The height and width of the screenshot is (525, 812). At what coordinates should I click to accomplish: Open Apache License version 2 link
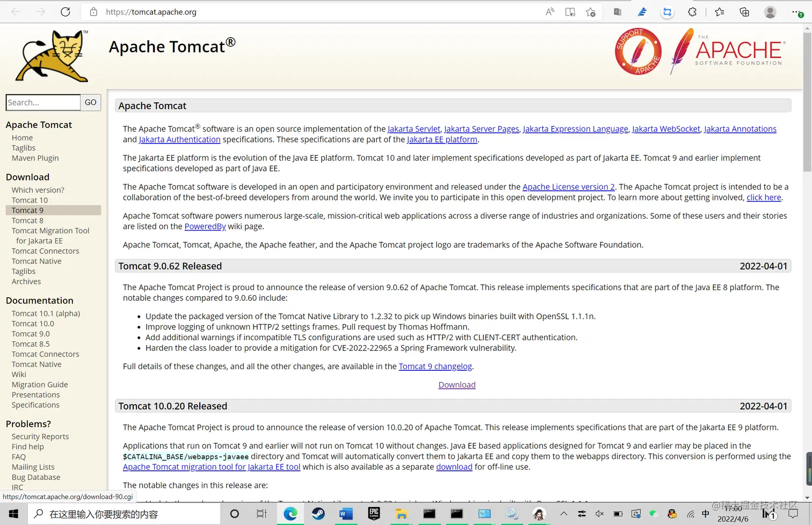coord(569,187)
